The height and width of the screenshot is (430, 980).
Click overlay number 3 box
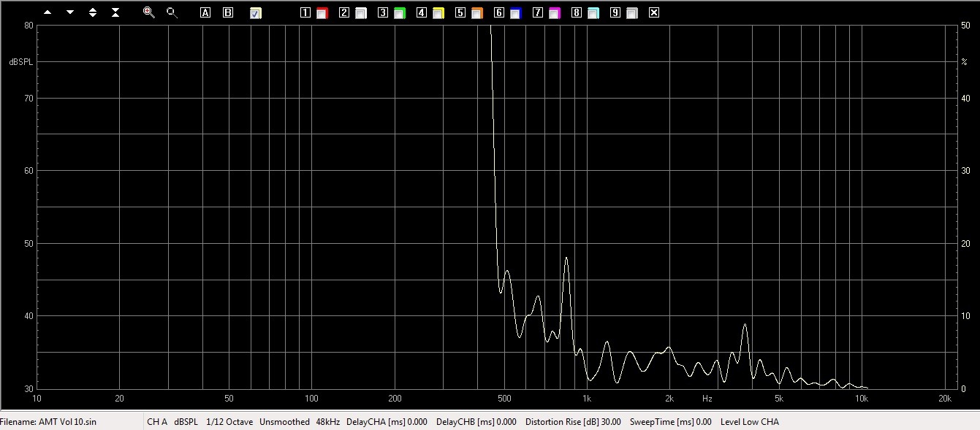tap(383, 12)
